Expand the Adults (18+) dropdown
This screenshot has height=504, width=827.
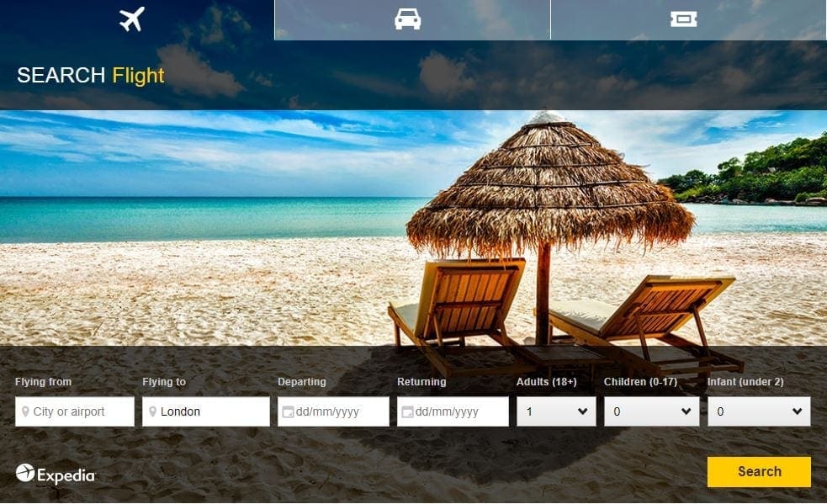click(x=556, y=411)
